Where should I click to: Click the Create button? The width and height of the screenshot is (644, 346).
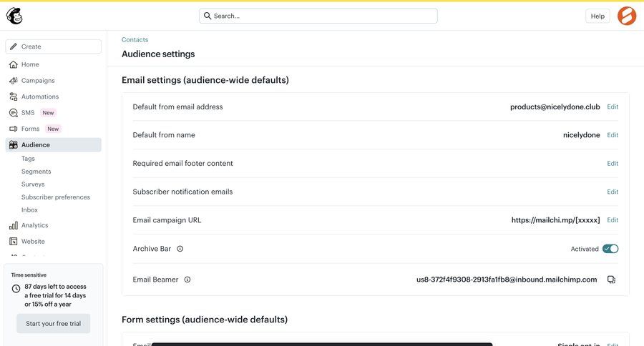click(54, 46)
